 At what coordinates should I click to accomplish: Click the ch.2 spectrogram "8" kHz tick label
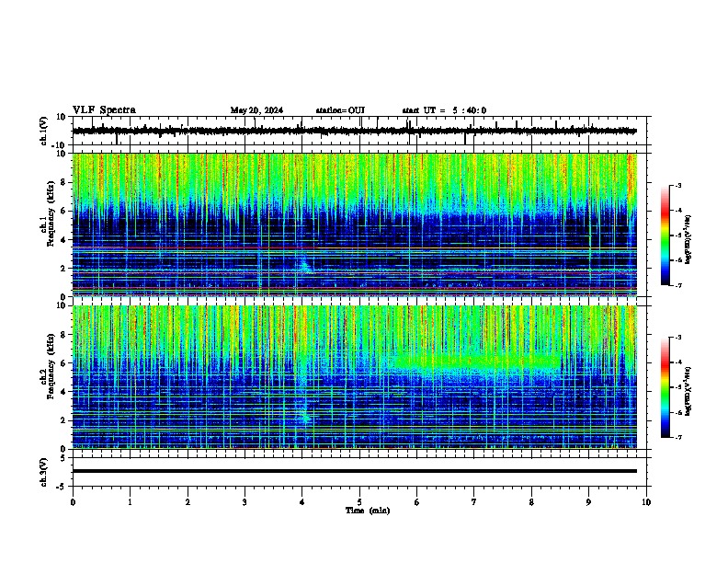pos(64,335)
